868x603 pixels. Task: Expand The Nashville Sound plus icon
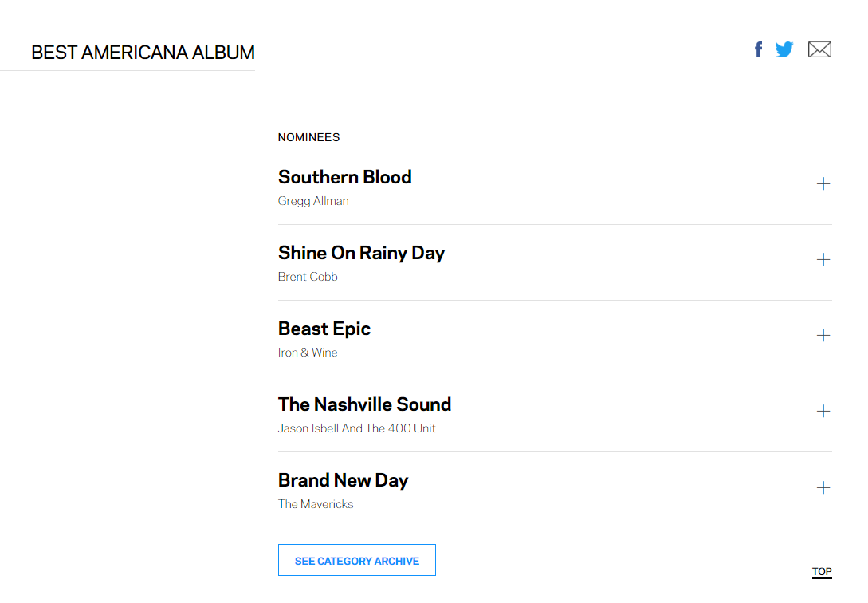(x=823, y=412)
